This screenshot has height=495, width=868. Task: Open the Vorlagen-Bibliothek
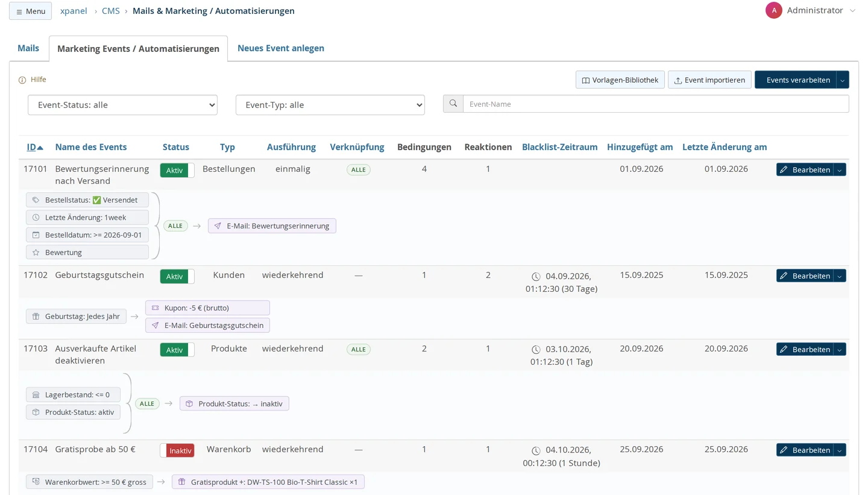620,80
